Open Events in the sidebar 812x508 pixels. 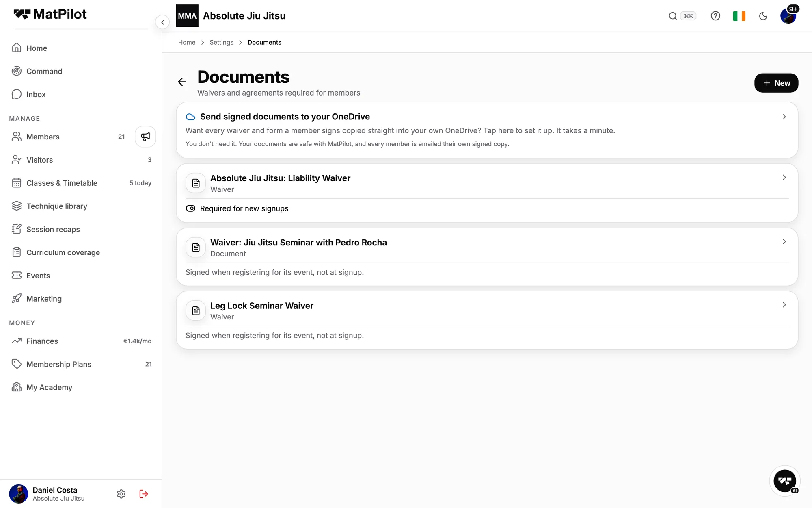pyautogui.click(x=81, y=276)
